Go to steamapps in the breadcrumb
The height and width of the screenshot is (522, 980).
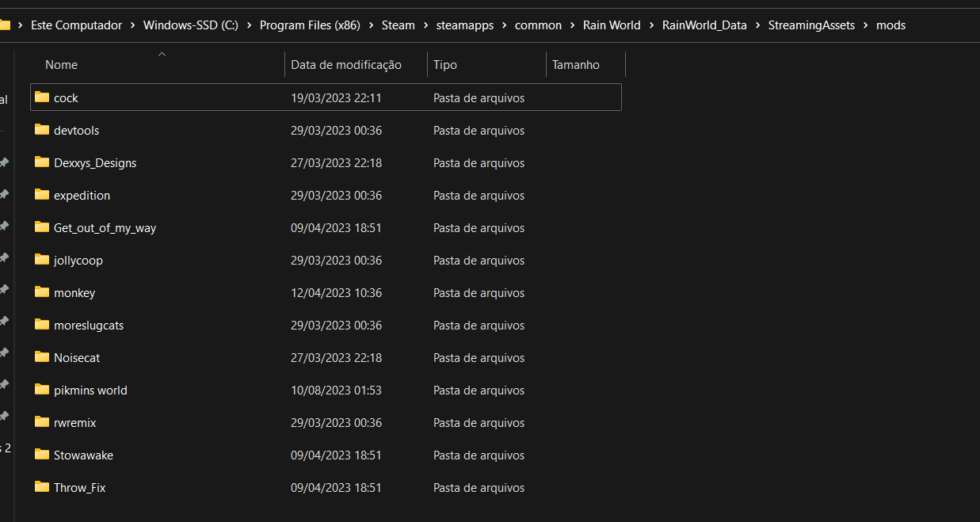click(x=465, y=25)
